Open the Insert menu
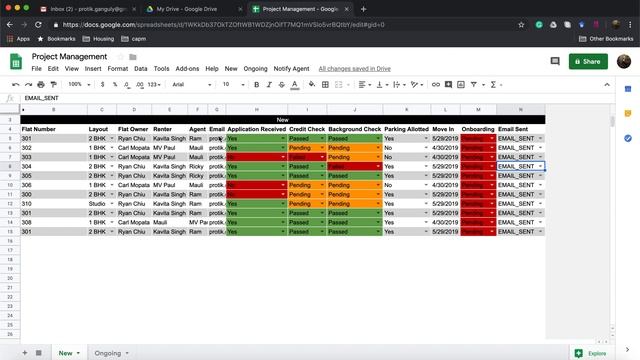640x360 pixels. pyautogui.click(x=93, y=69)
